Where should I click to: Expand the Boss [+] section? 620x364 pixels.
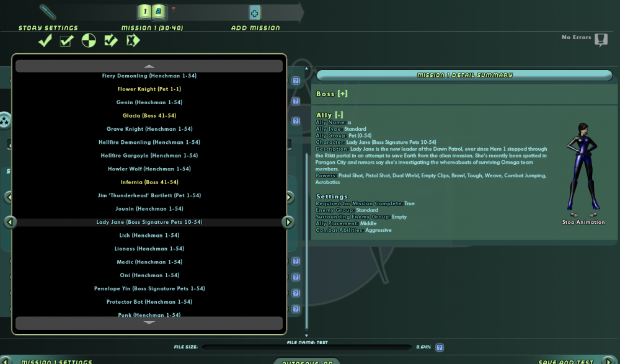(x=332, y=94)
